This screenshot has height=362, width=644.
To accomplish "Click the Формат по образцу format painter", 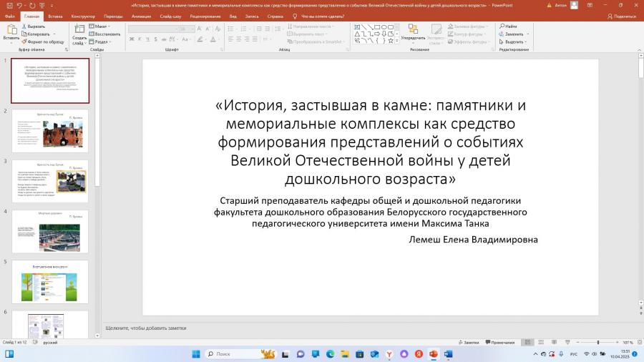I will pyautogui.click(x=43, y=42).
